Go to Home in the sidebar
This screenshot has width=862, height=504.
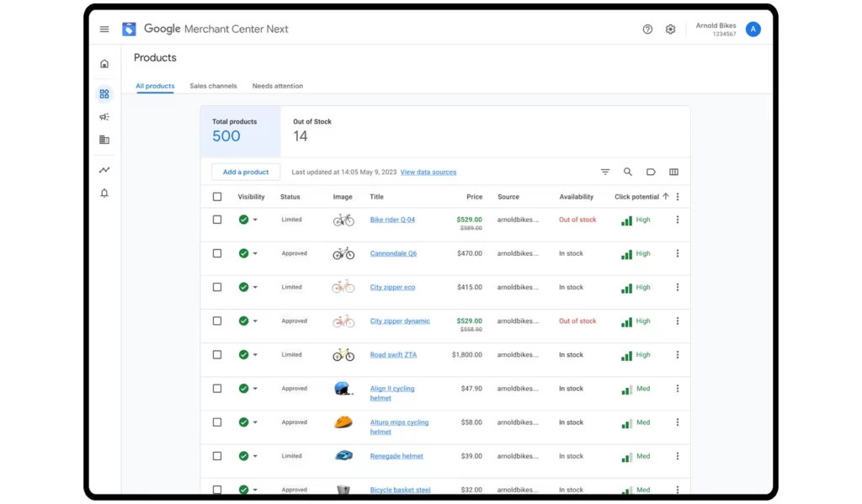click(104, 64)
